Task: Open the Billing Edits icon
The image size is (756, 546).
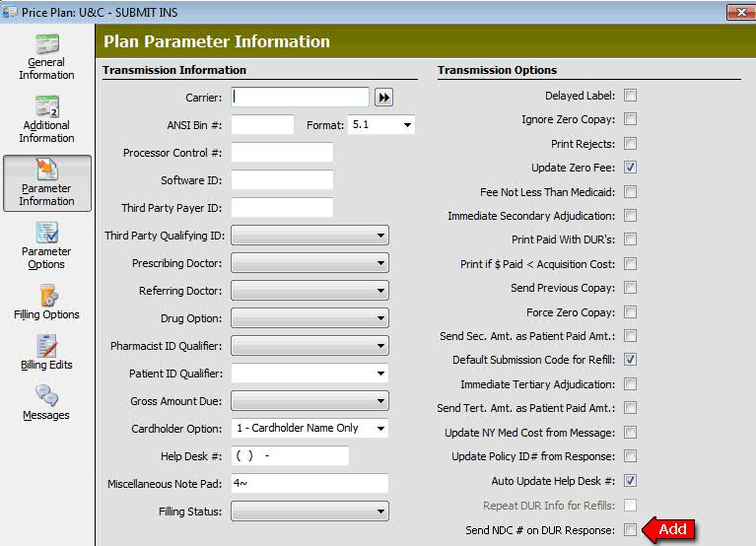Action: click(46, 346)
